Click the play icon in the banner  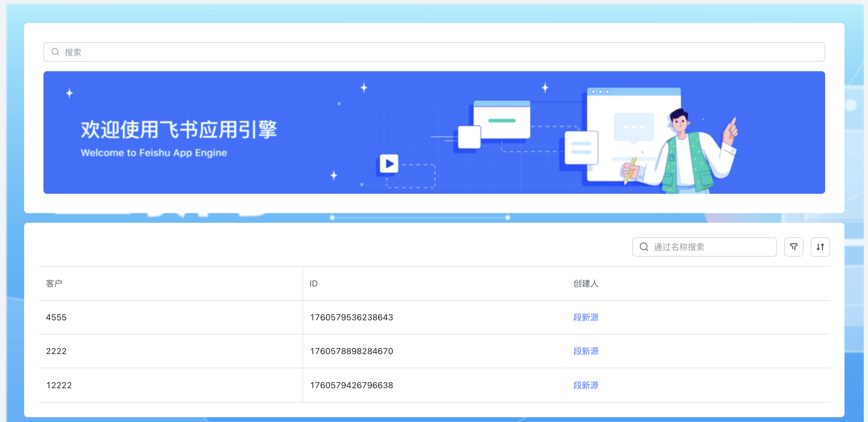tap(389, 164)
